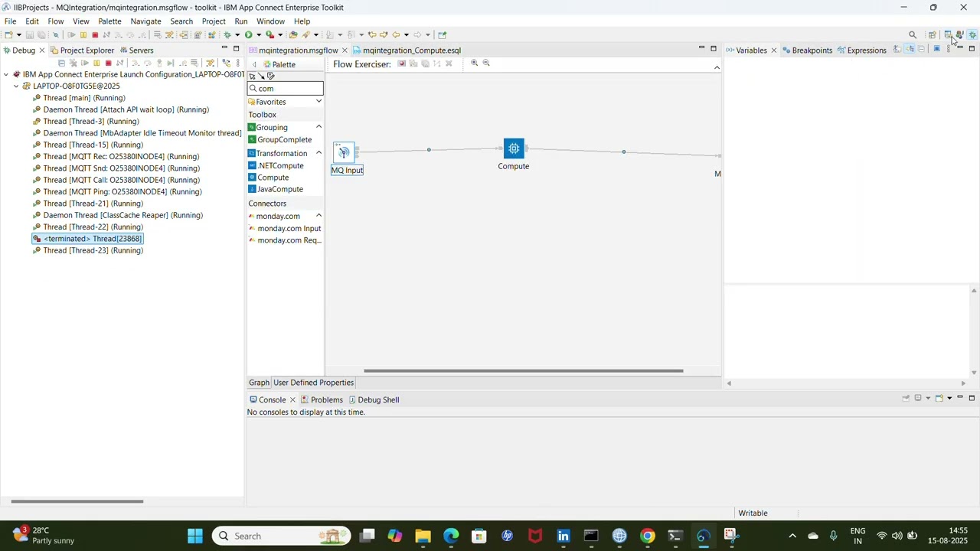
Task: Minimize the Console panel
Action: click(960, 398)
